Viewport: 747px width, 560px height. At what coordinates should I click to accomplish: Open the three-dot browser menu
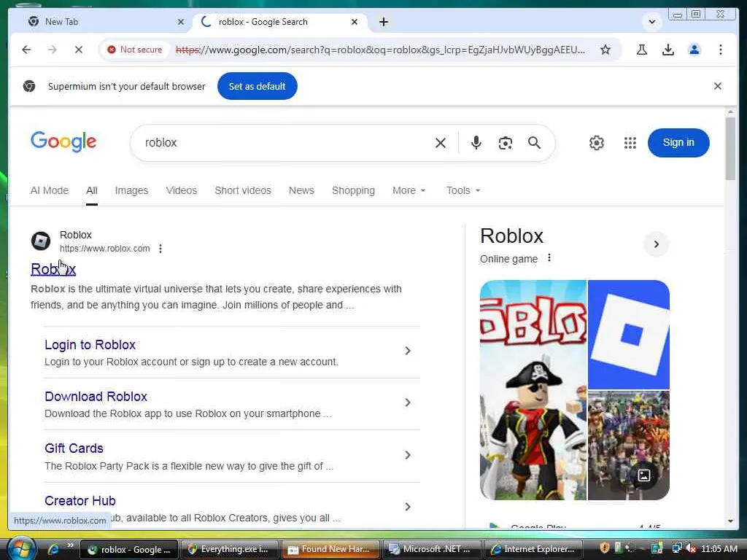(720, 50)
